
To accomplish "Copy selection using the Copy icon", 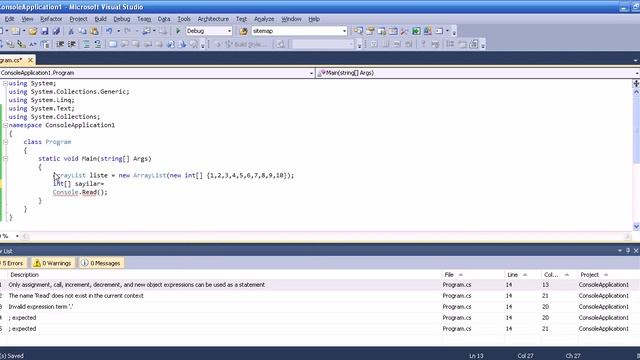I will click(82, 31).
